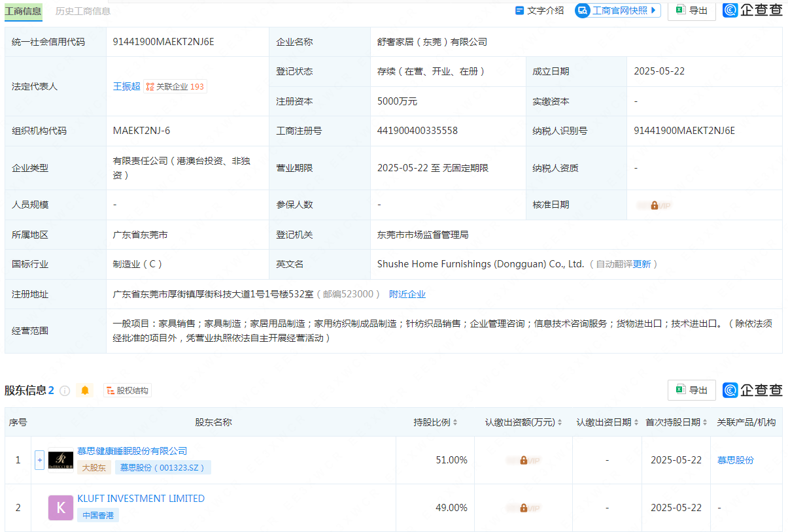Select registration authority 东莞市市场监督管理局
This screenshot has height=532, width=788.
pyautogui.click(x=423, y=235)
